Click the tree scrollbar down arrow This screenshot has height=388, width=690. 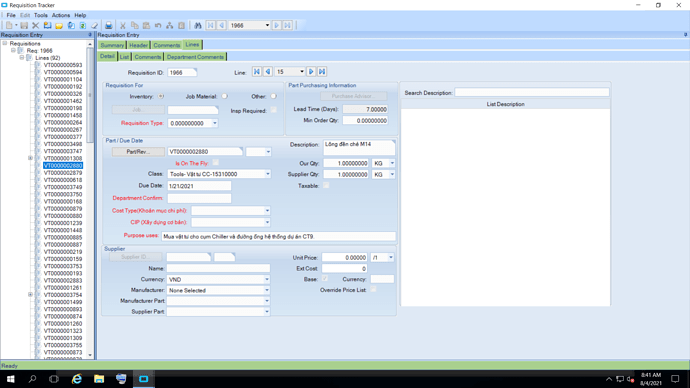[90, 355]
